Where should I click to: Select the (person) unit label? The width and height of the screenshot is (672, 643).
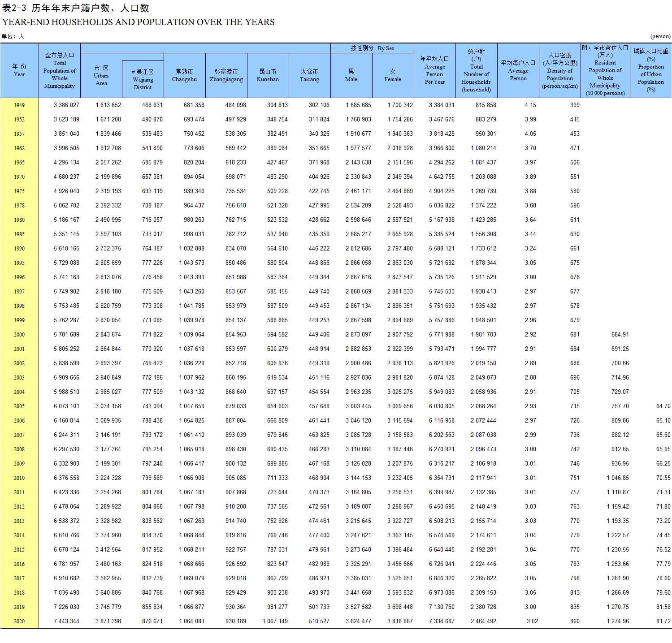pos(660,36)
